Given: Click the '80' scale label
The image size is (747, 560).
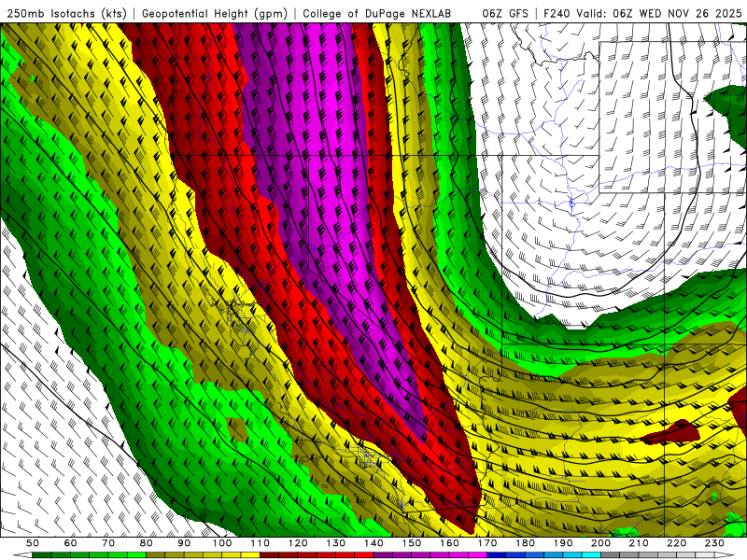Looking at the screenshot, I should [146, 543].
